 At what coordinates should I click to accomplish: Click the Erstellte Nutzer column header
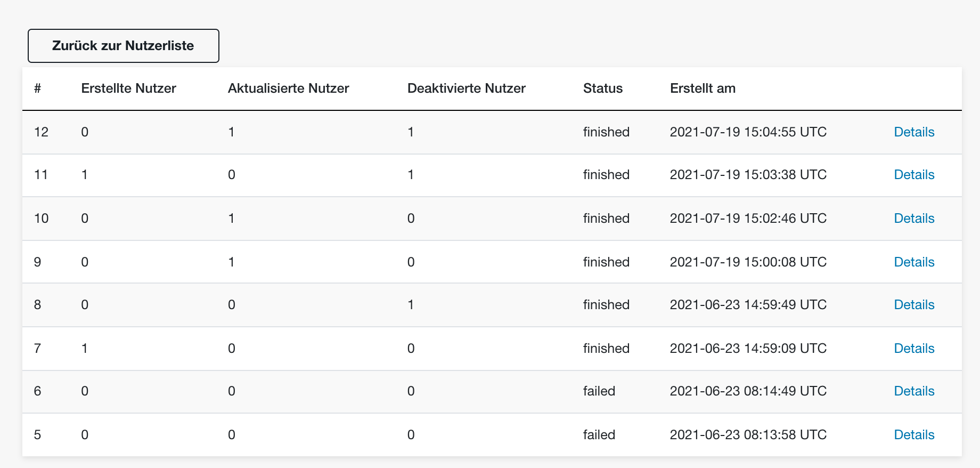128,88
